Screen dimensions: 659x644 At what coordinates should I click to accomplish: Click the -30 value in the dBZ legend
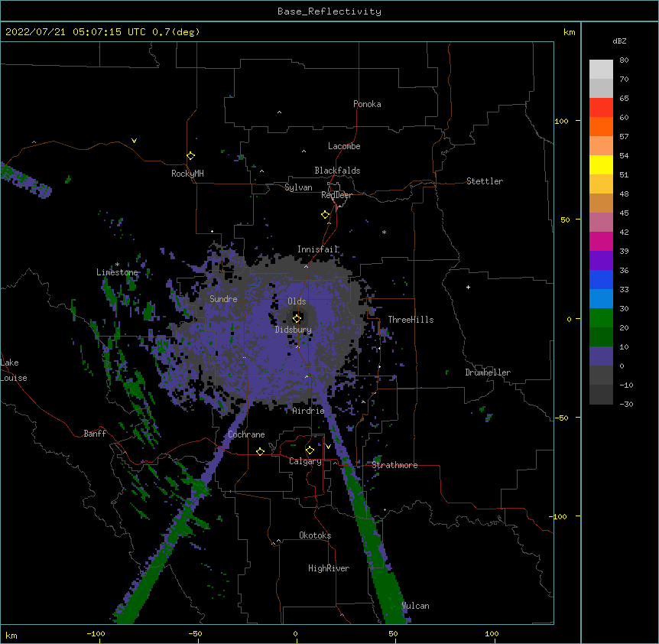point(626,404)
